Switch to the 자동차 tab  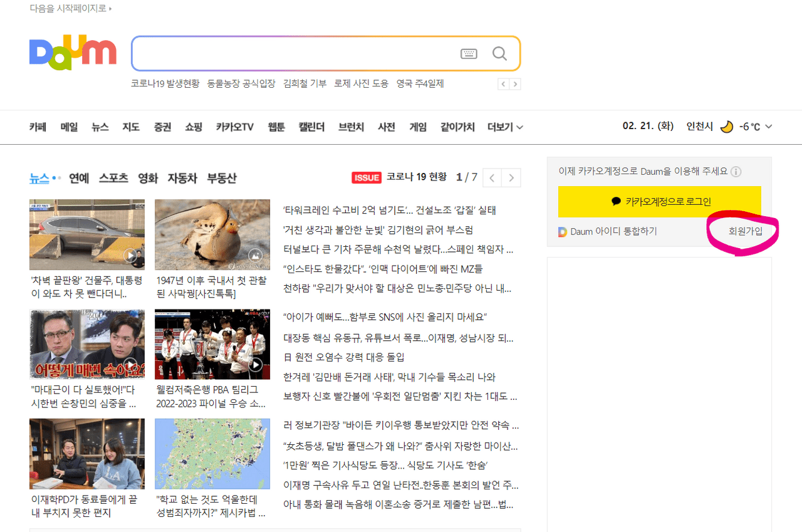(182, 178)
